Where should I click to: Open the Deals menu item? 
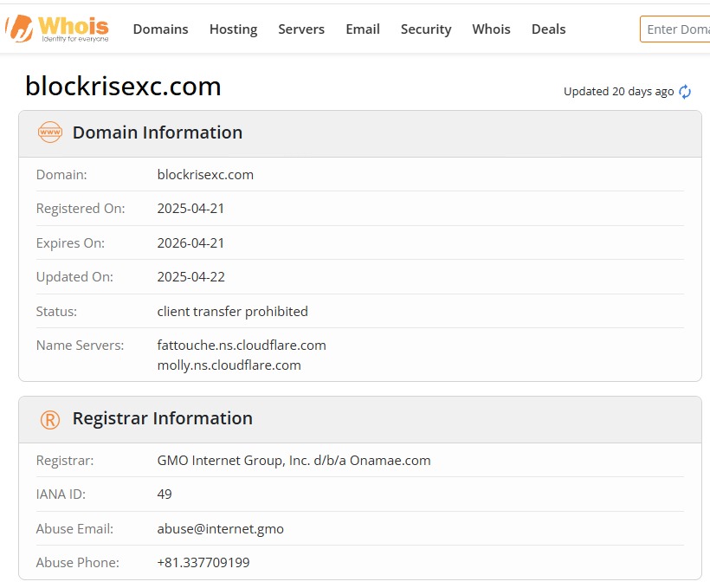548,29
